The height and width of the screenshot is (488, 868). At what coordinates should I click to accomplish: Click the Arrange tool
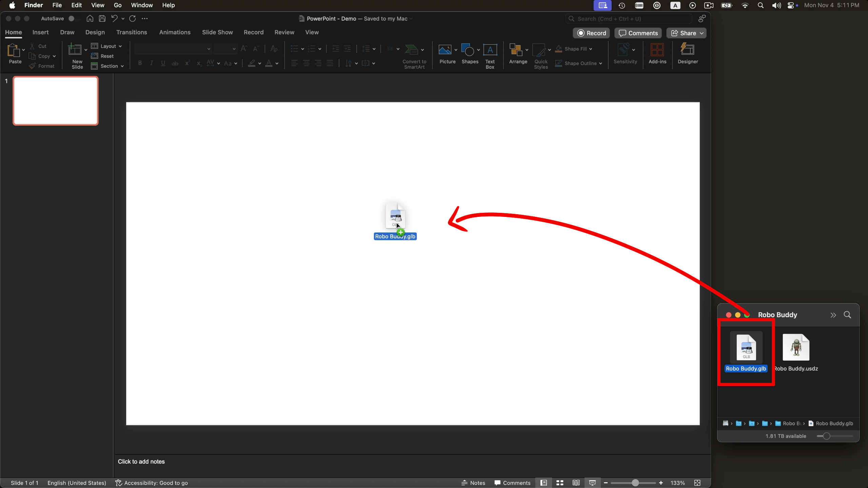pyautogui.click(x=517, y=54)
